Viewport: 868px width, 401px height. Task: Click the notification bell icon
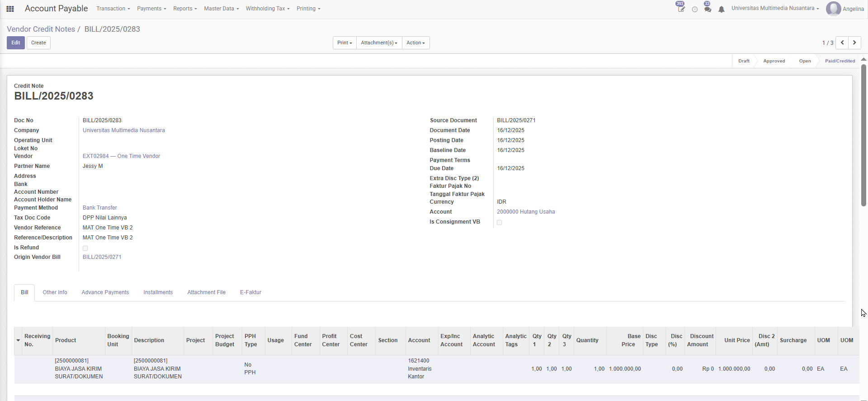pyautogui.click(x=722, y=9)
